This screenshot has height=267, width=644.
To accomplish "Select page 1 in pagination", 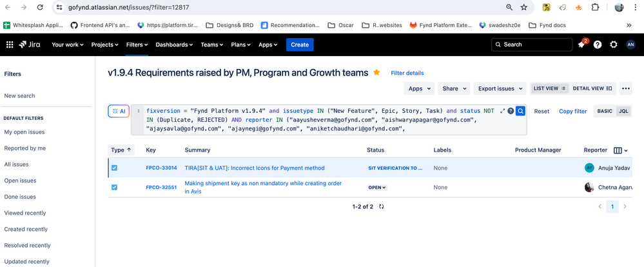I will (x=612, y=206).
